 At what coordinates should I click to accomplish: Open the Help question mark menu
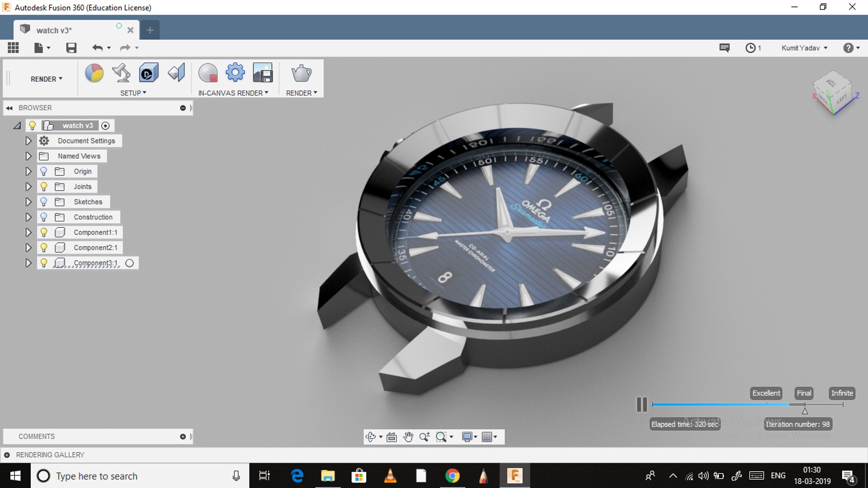coord(851,48)
